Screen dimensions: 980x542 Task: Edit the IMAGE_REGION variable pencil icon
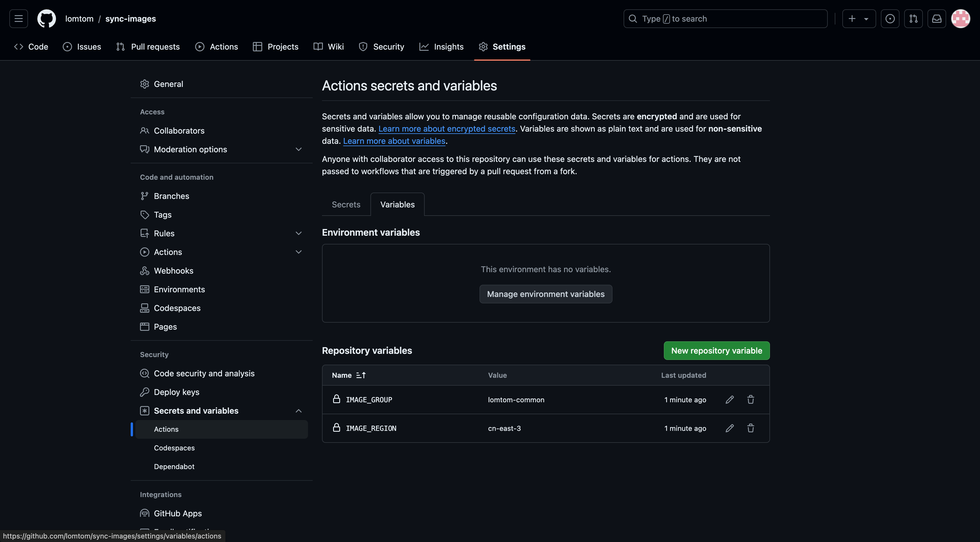[729, 428]
